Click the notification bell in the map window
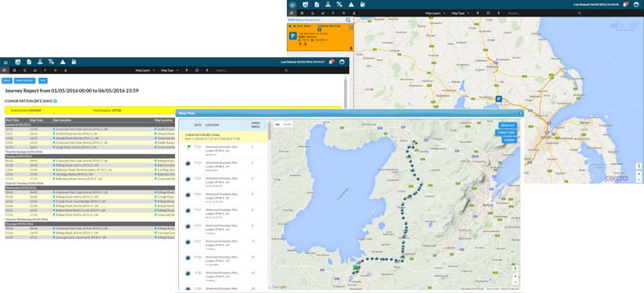The height and width of the screenshot is (293, 644). (x=624, y=5)
